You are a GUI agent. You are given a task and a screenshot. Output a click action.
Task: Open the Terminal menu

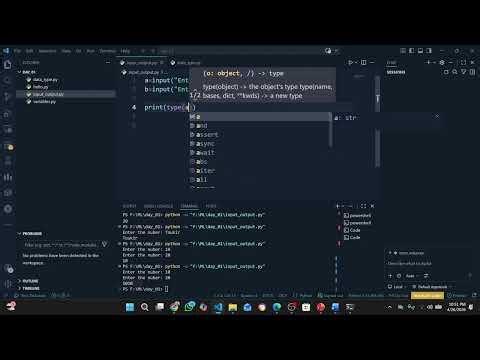coord(107,51)
